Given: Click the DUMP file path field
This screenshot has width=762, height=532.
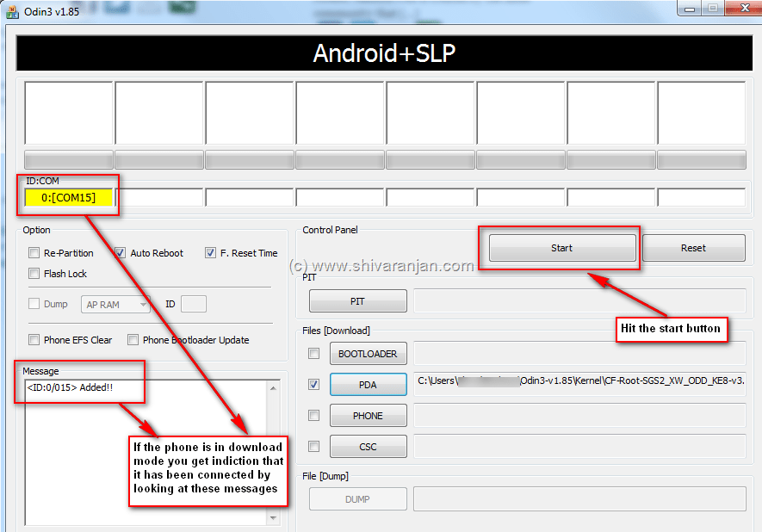Looking at the screenshot, I should coord(579,499).
